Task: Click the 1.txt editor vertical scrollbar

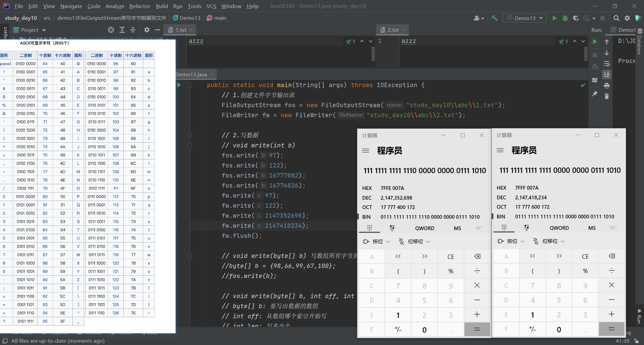Action: point(373,54)
